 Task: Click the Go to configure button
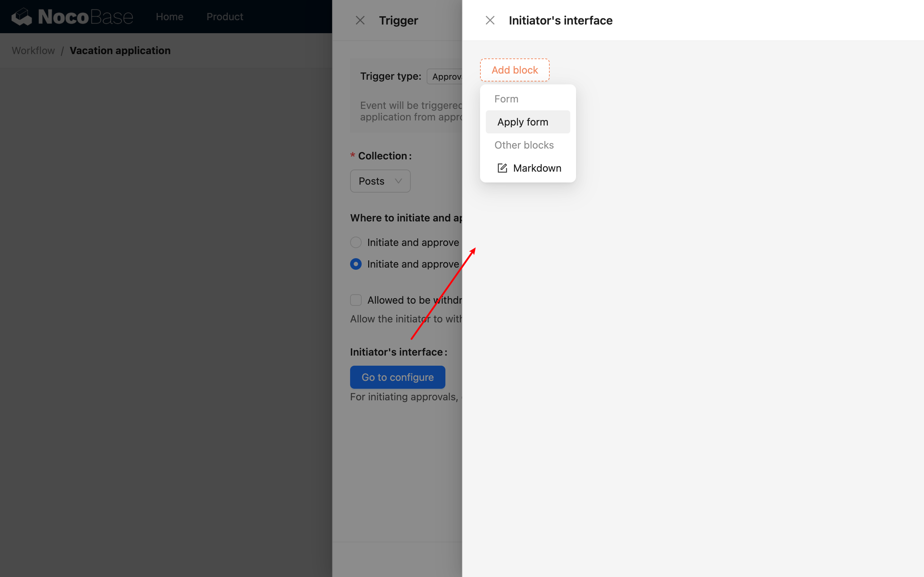[397, 377]
